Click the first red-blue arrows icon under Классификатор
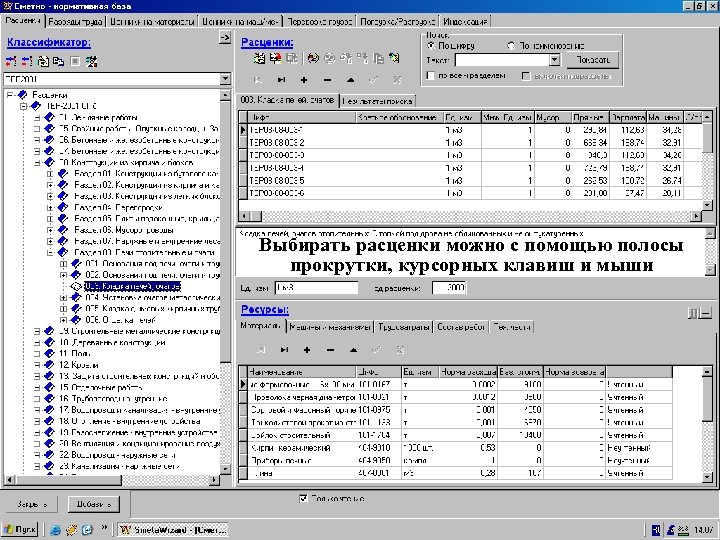The image size is (720, 540). (x=11, y=62)
